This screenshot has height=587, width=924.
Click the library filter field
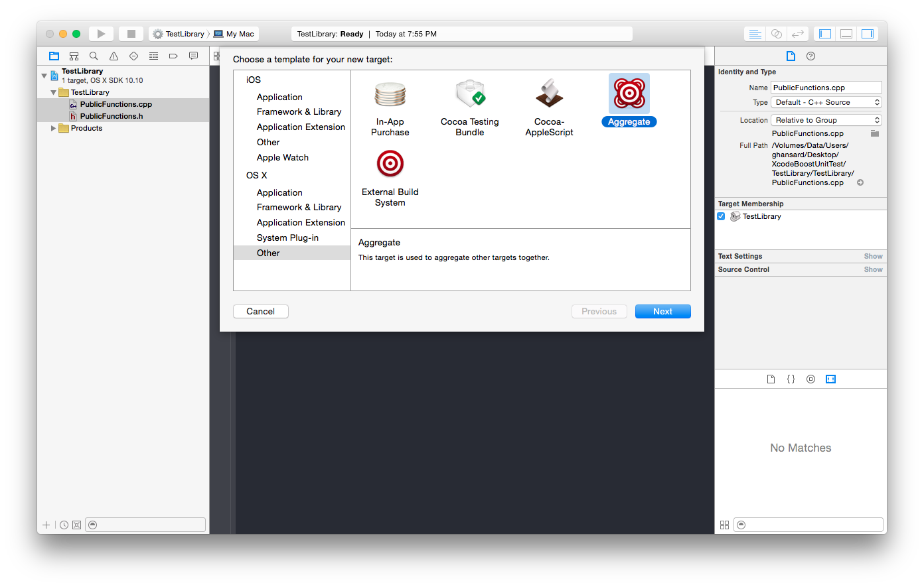[809, 525]
